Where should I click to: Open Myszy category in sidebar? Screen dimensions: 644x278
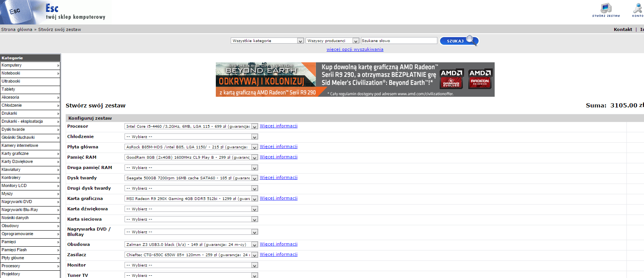click(30, 194)
